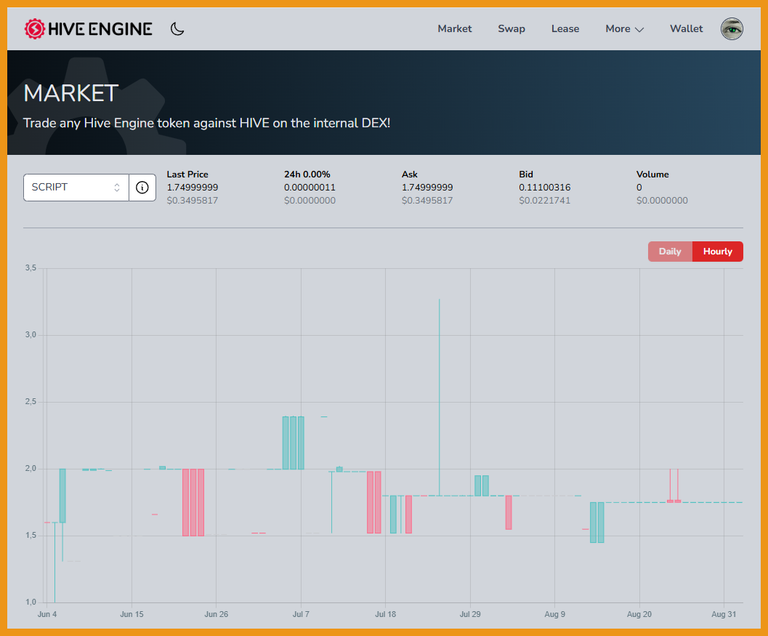Screen dimensions: 768x636
Task: Click the MARKET heading
Action: (x=71, y=93)
